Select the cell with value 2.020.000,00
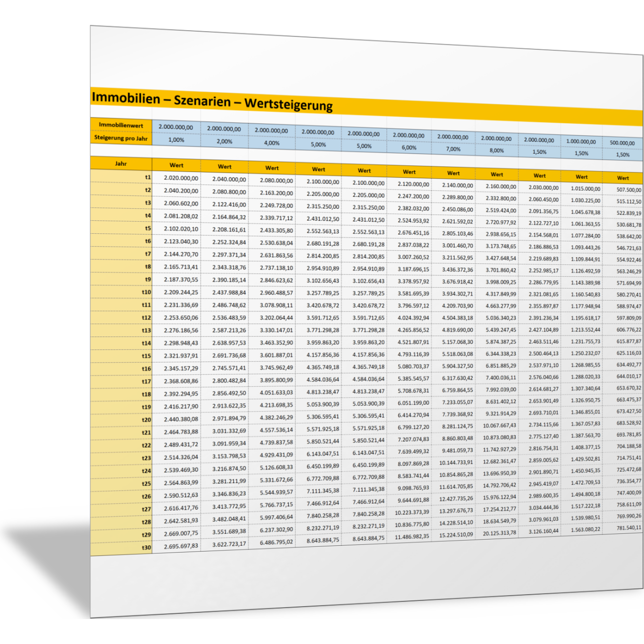The height and width of the screenshot is (644, 644). point(181,178)
